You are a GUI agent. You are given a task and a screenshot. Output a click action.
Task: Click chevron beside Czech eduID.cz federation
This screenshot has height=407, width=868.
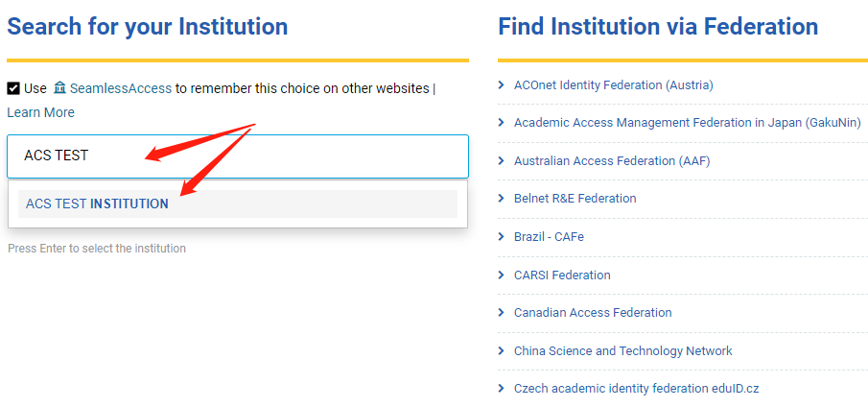pos(502,388)
